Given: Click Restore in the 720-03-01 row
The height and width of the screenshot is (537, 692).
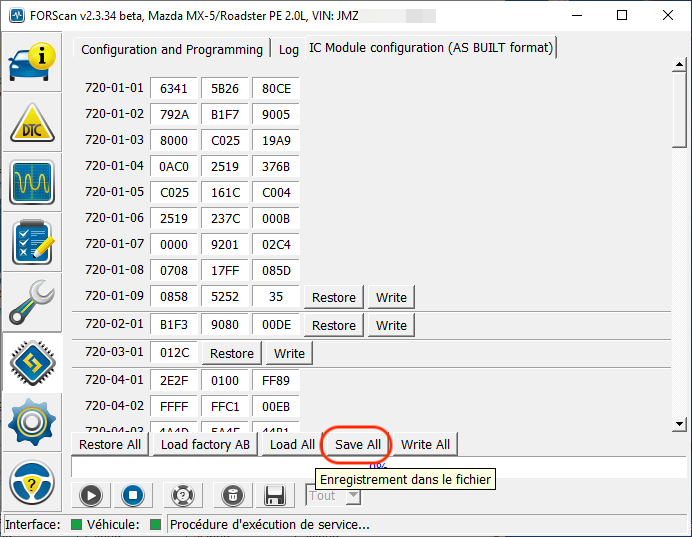Looking at the screenshot, I should 232,353.
